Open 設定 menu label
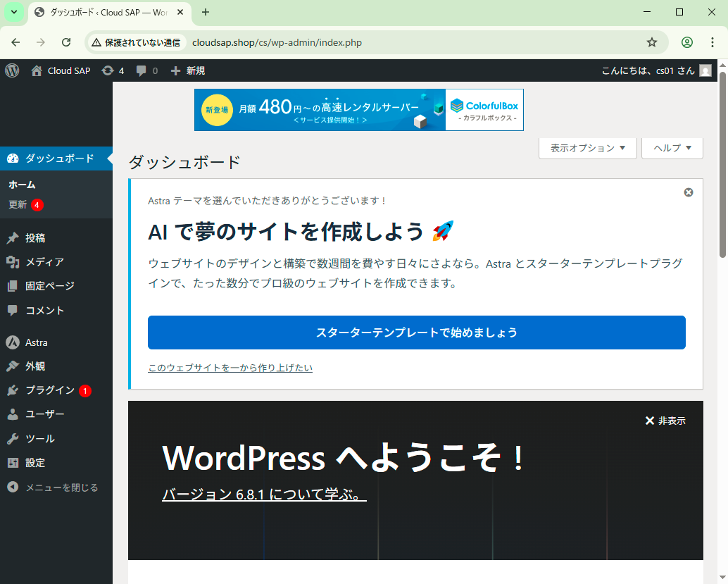The width and height of the screenshot is (728, 584). click(x=35, y=463)
